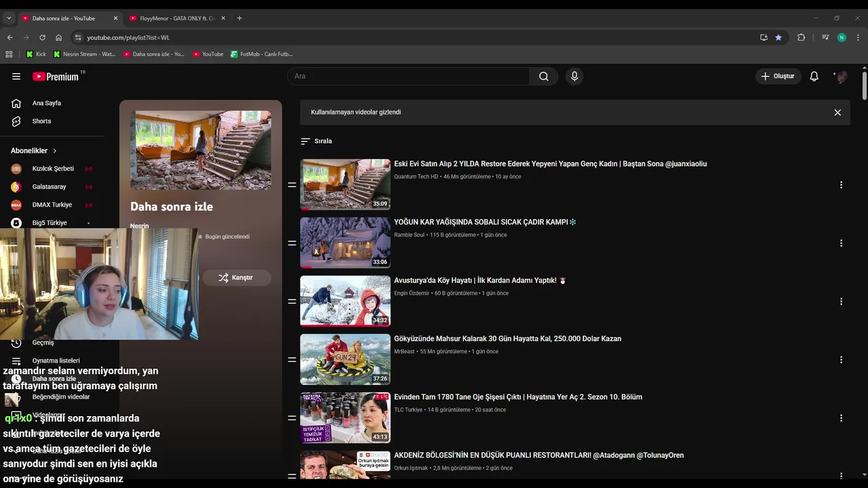
Task: Open the Orkun Işıtmak channel link
Action: click(x=411, y=468)
